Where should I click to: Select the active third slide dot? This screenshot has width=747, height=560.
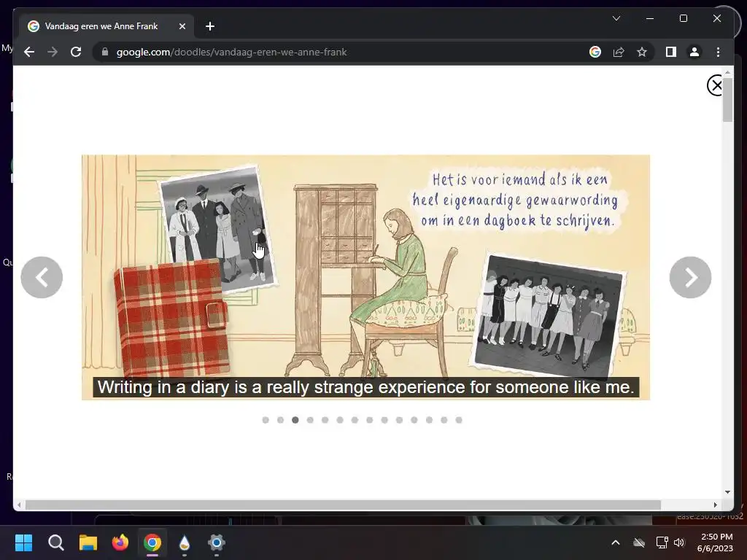coord(295,420)
